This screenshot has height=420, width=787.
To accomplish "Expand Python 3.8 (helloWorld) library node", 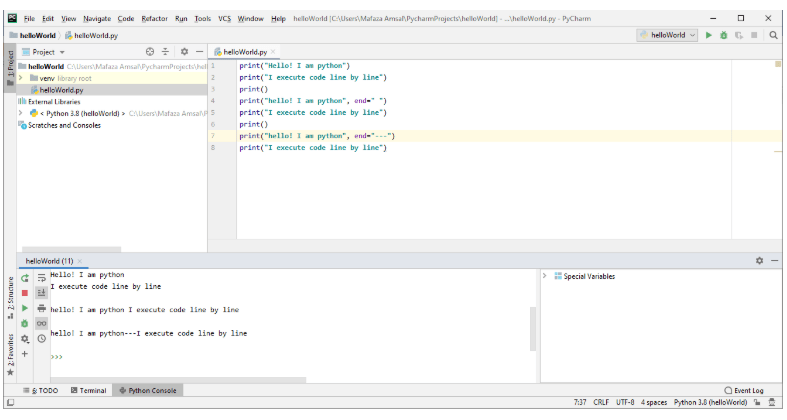I will 21,113.
